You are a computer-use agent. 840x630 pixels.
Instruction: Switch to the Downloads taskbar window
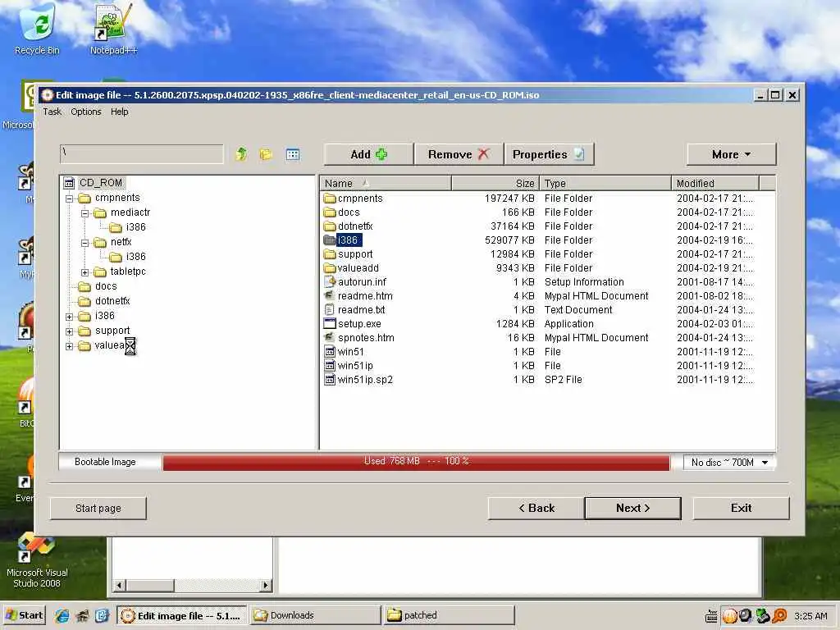pos(315,615)
